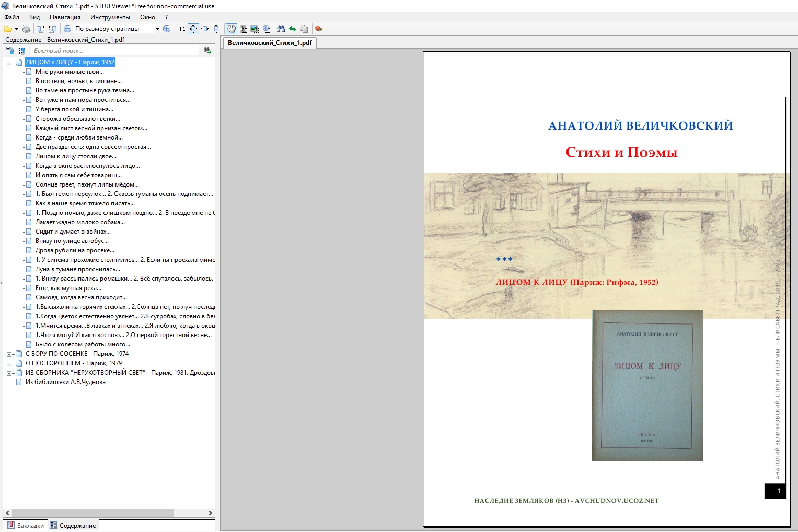Zoom out with the minus icon
Screen dimensions: 798x532
(x=67, y=29)
